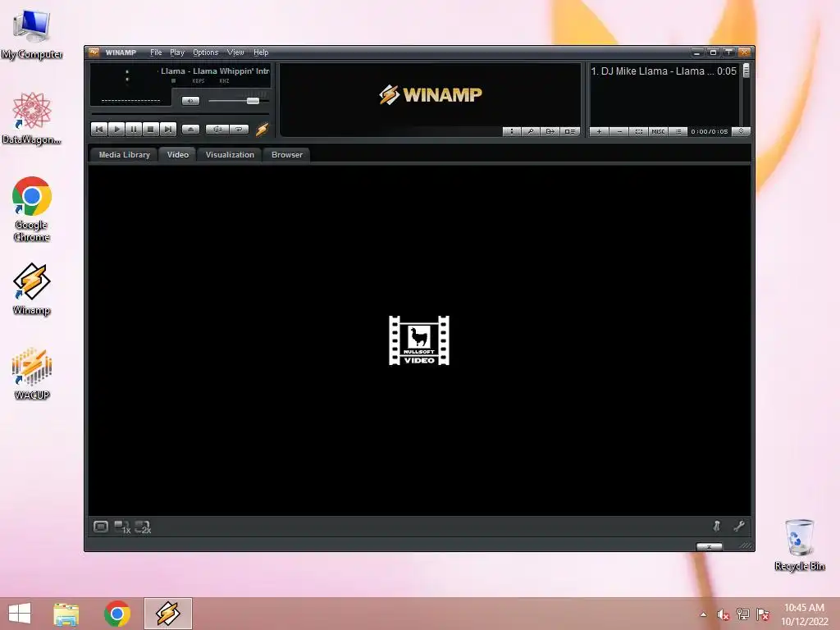Click the 0:00/0:05 playlist time display
Viewport: 840px width, 630px height.
point(710,131)
